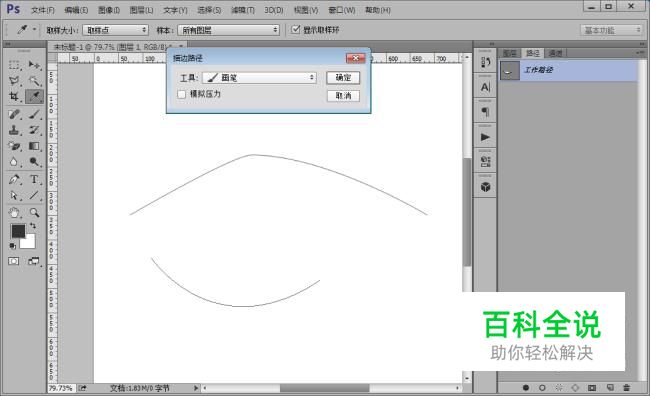Select the Magic Wand tool
The height and width of the screenshot is (396, 650).
(x=34, y=80)
